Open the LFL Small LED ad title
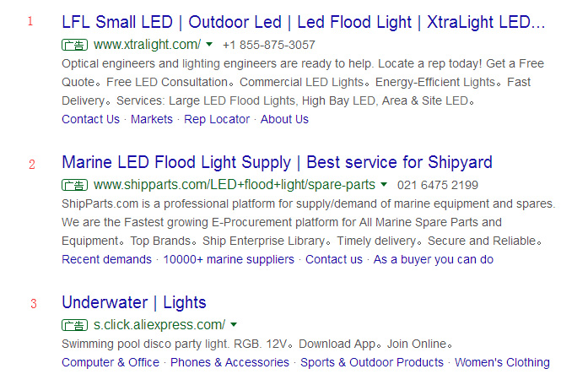The image size is (588, 385). 304,22
